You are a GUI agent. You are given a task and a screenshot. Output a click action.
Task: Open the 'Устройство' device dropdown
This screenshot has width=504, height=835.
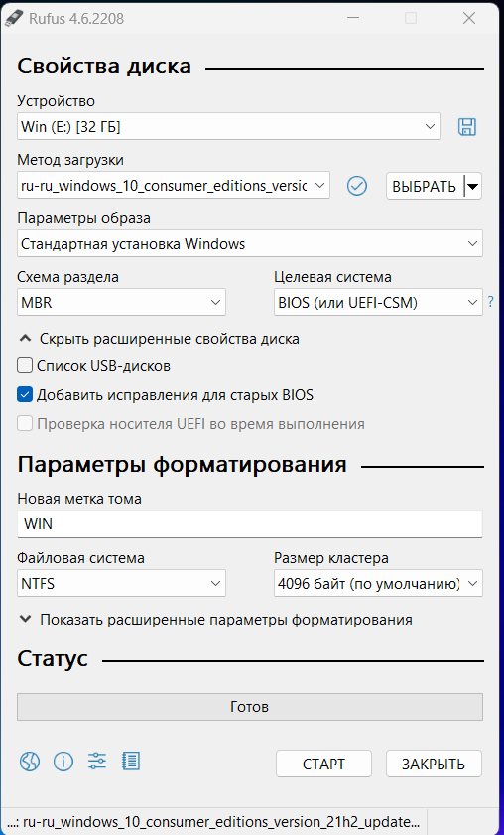click(228, 126)
